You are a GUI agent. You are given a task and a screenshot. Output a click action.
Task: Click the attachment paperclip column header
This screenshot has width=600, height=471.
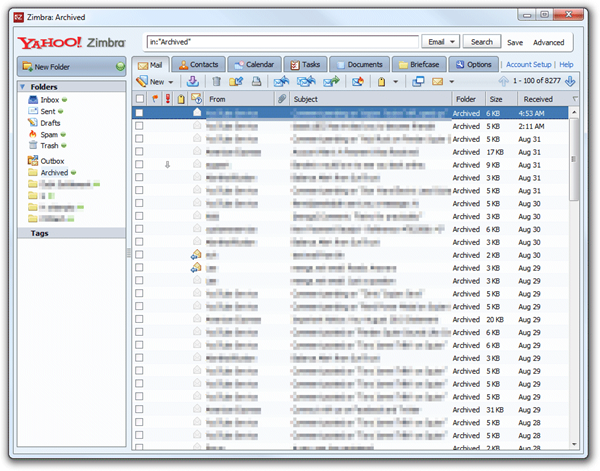282,99
